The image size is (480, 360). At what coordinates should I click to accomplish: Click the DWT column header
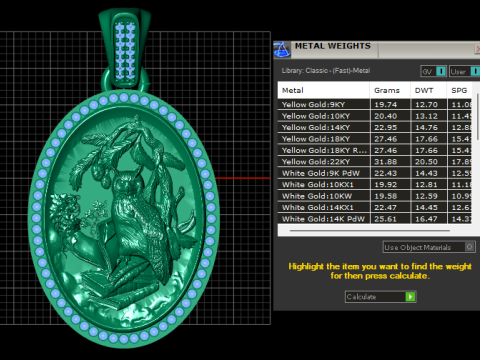(429, 90)
